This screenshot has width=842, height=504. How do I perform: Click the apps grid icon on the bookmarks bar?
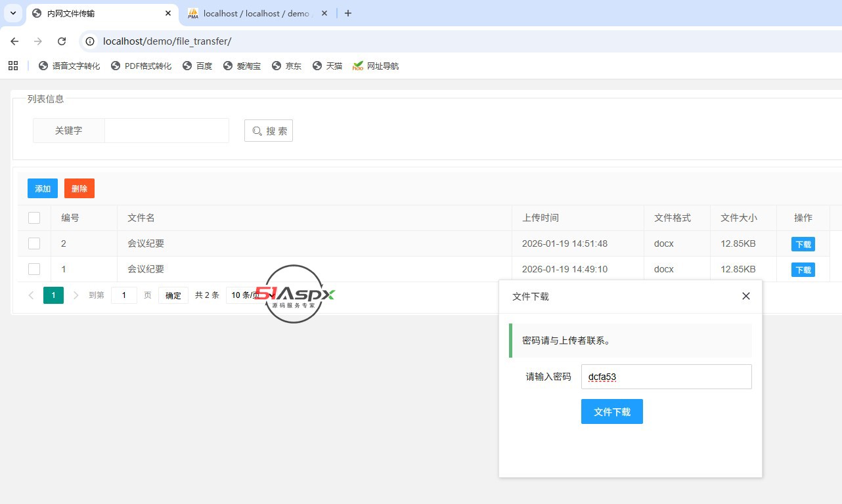tap(13, 66)
